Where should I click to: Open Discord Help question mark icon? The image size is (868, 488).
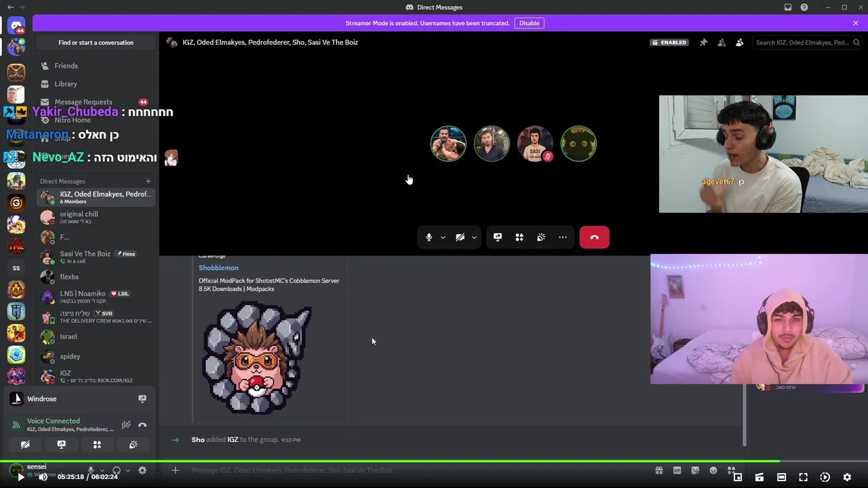pyautogui.click(x=804, y=7)
